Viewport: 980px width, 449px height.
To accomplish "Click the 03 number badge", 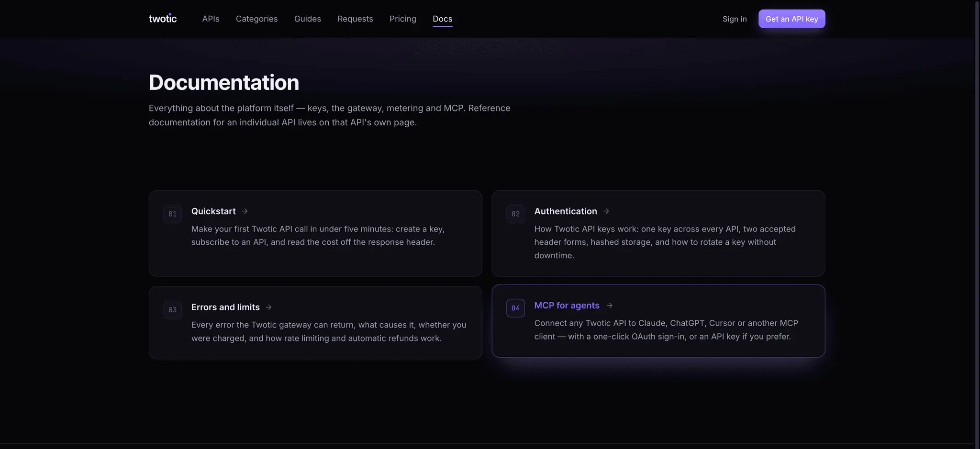I will [x=172, y=309].
